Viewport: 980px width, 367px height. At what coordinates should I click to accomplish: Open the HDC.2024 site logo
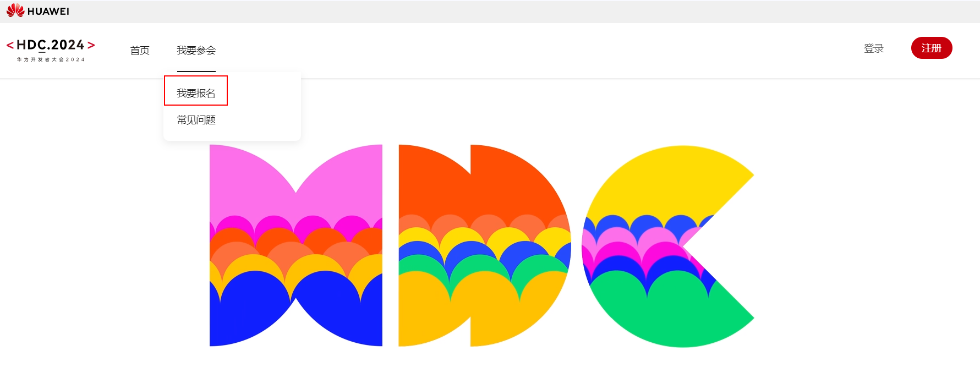(x=51, y=50)
